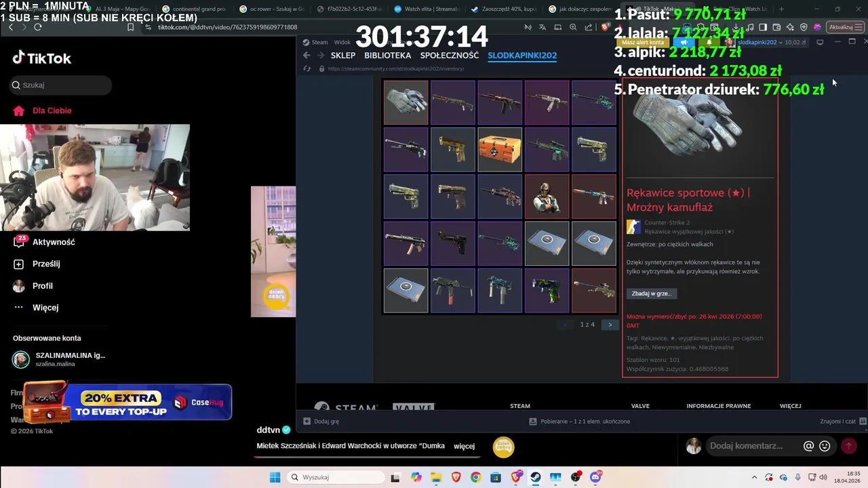Viewport: 868px width, 488px height.
Task: Go back in Steam client navigation
Action: pyautogui.click(x=307, y=56)
